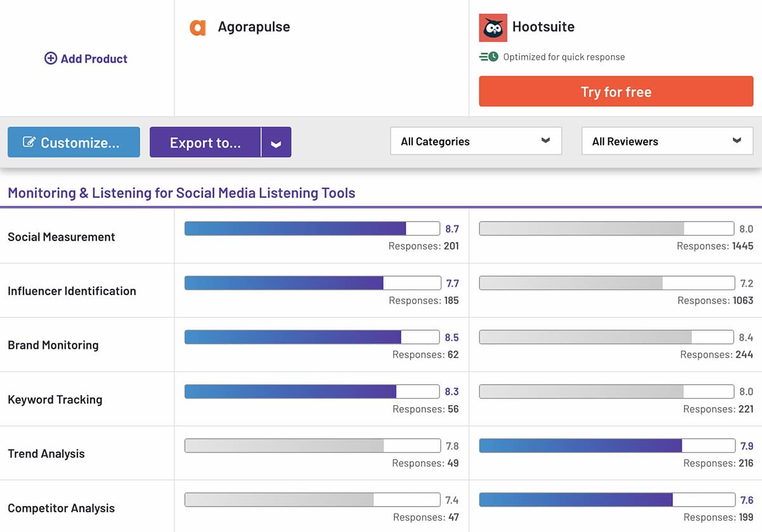762x532 pixels.
Task: Click the Competitor Analysis row label
Action: tap(62, 508)
